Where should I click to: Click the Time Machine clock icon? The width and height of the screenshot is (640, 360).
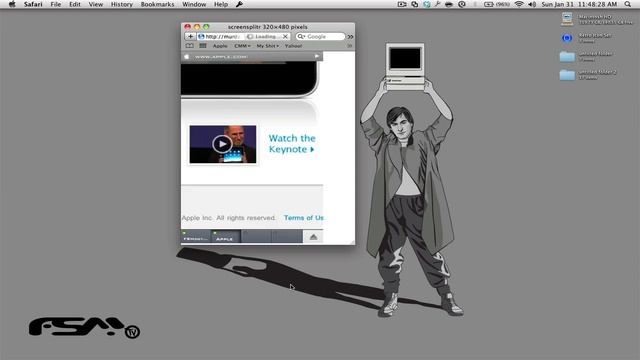click(x=462, y=4)
